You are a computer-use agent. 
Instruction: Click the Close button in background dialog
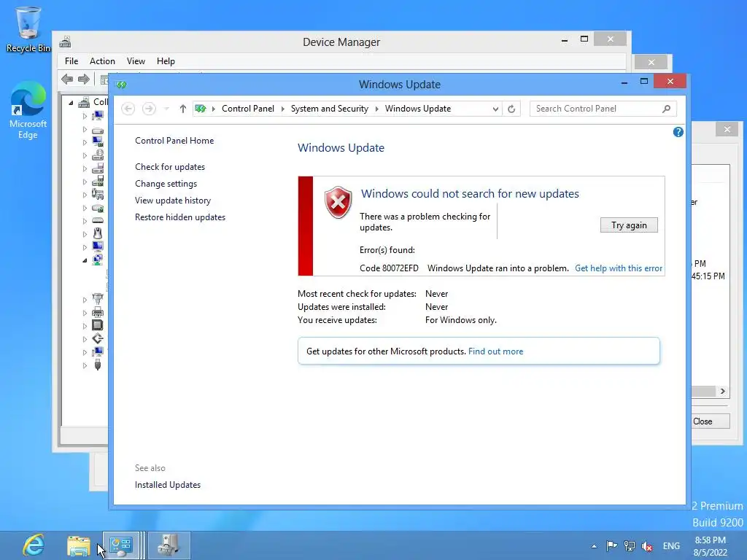click(x=710, y=421)
